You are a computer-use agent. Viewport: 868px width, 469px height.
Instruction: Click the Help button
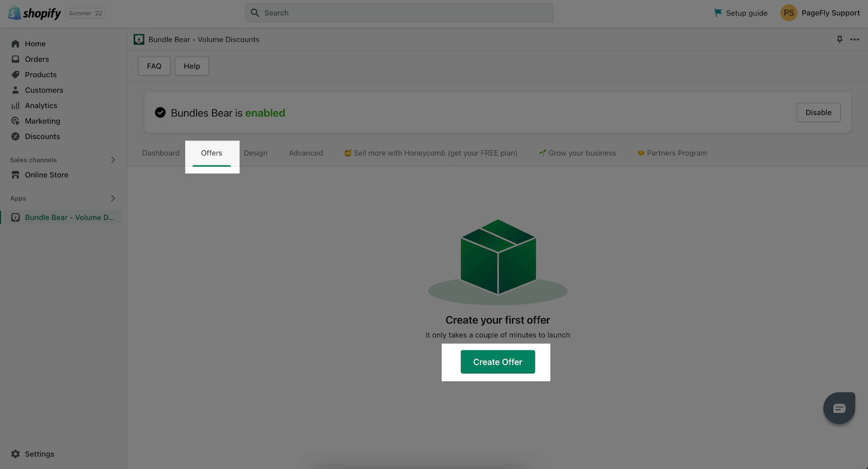pos(192,66)
